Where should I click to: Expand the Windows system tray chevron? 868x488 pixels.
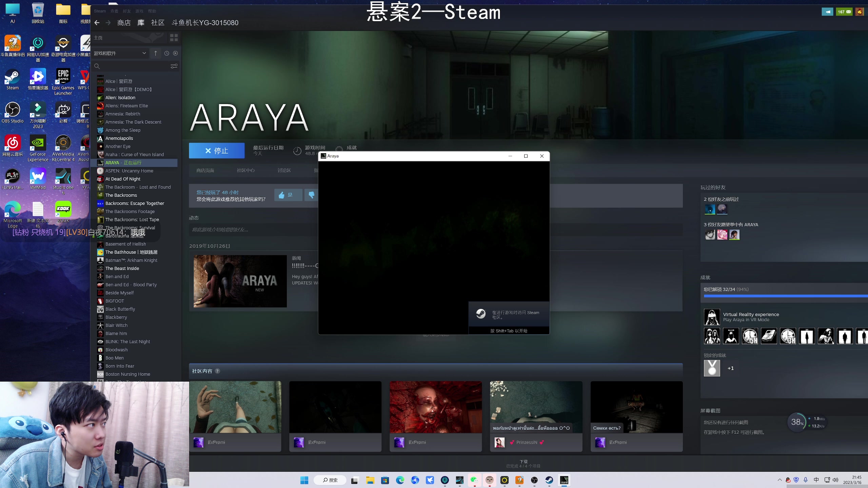tap(780, 480)
